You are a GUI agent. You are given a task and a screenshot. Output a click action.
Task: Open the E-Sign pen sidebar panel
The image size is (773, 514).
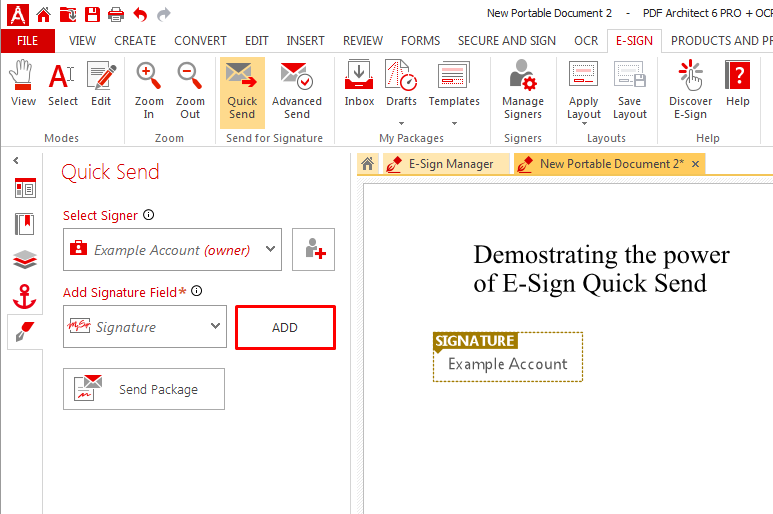[25, 332]
